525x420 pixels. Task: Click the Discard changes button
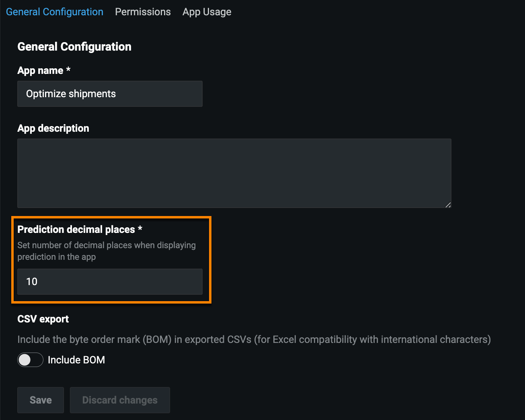pos(120,400)
